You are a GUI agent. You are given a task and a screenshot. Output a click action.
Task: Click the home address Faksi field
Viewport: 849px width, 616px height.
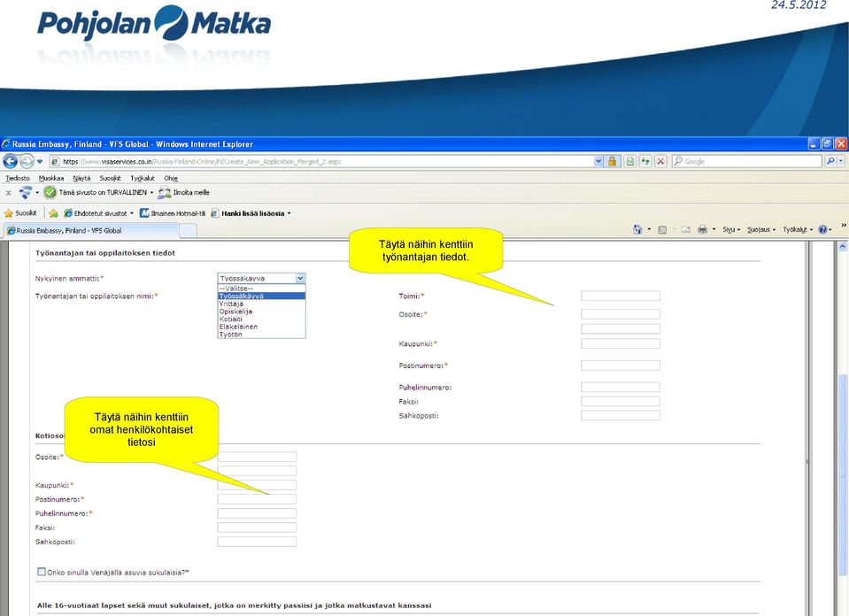(257, 527)
